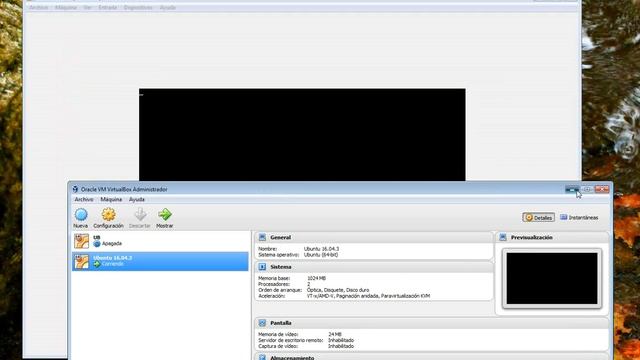The height and width of the screenshot is (360, 640).
Task: Switch to the Instantáneas view
Action: (x=579, y=218)
